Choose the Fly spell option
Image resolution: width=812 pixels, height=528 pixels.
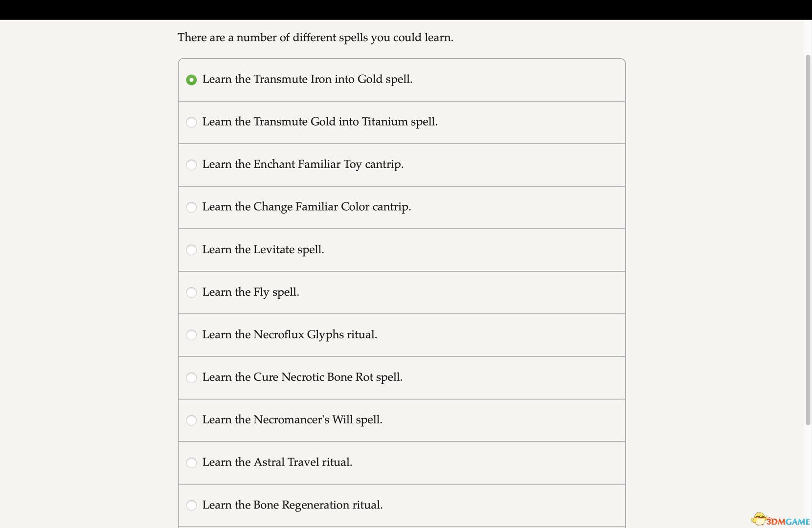coord(191,292)
